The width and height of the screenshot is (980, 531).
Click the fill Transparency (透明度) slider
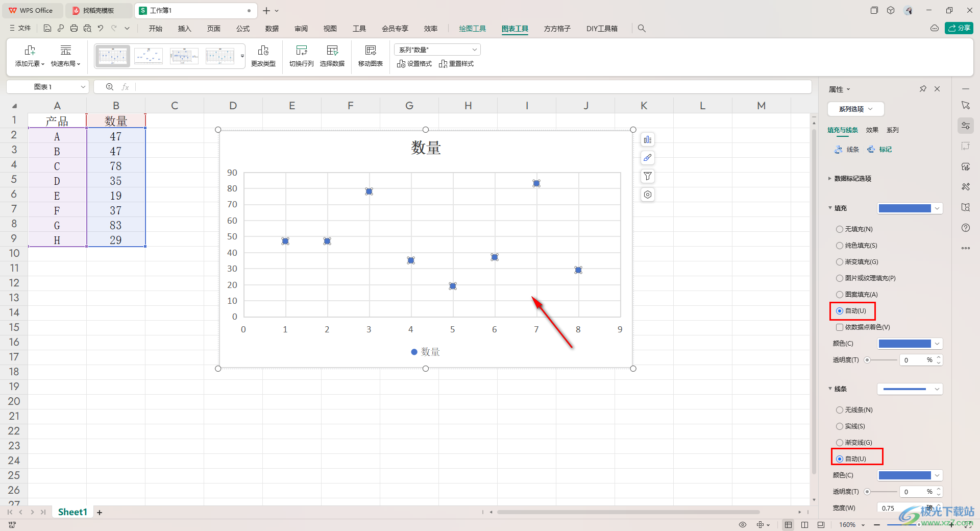[x=880, y=360]
